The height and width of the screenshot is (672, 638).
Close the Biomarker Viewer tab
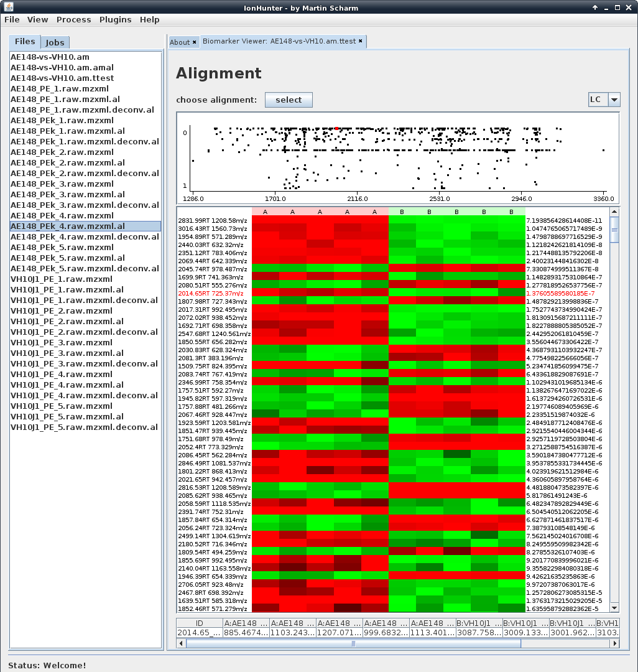pos(361,42)
